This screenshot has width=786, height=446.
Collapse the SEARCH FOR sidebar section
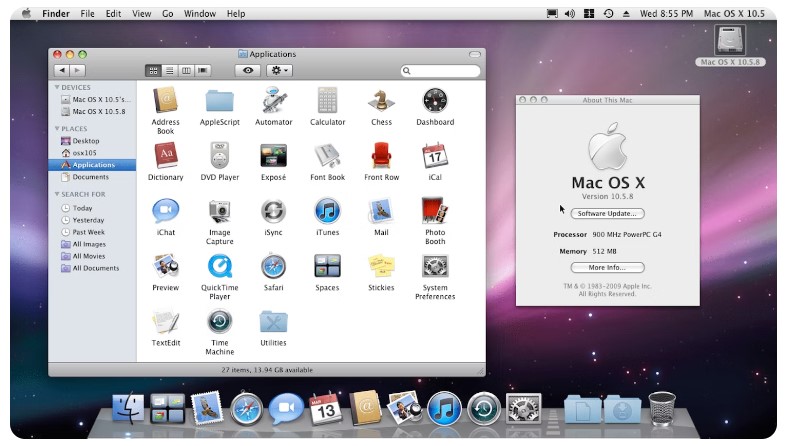(57, 194)
